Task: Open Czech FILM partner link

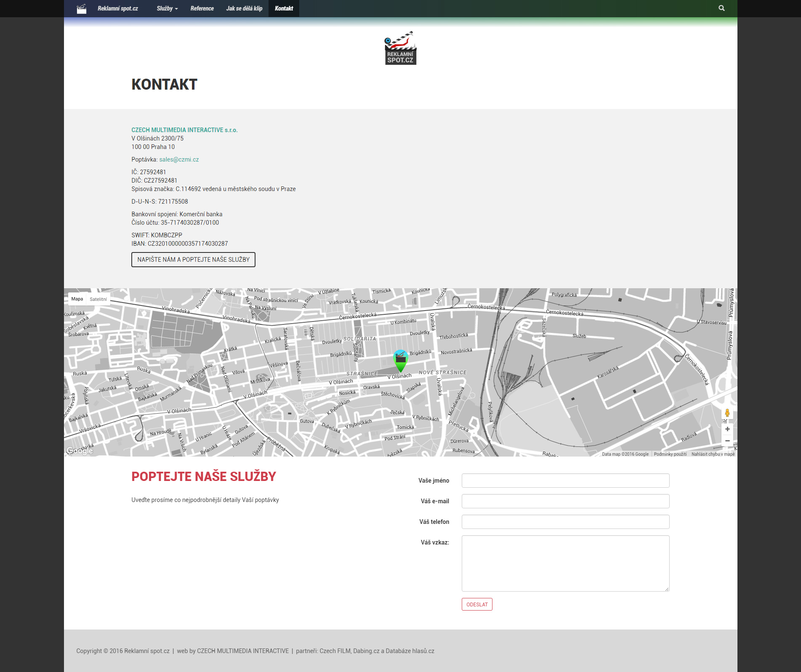Action: 335,651
